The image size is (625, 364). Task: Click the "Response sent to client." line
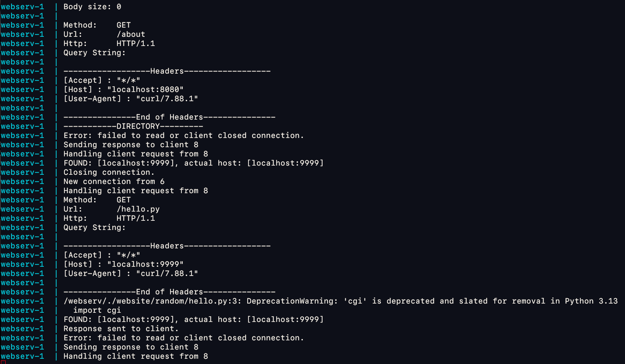(x=121, y=329)
